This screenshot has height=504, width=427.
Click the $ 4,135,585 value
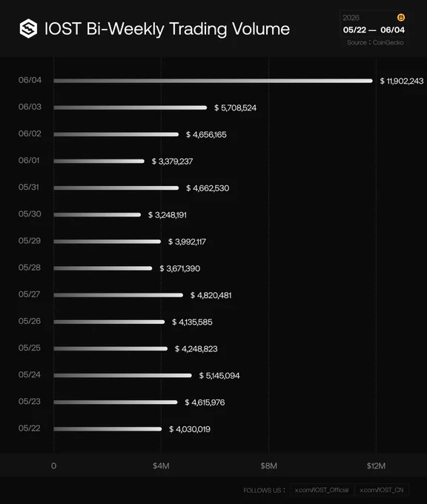[192, 322]
